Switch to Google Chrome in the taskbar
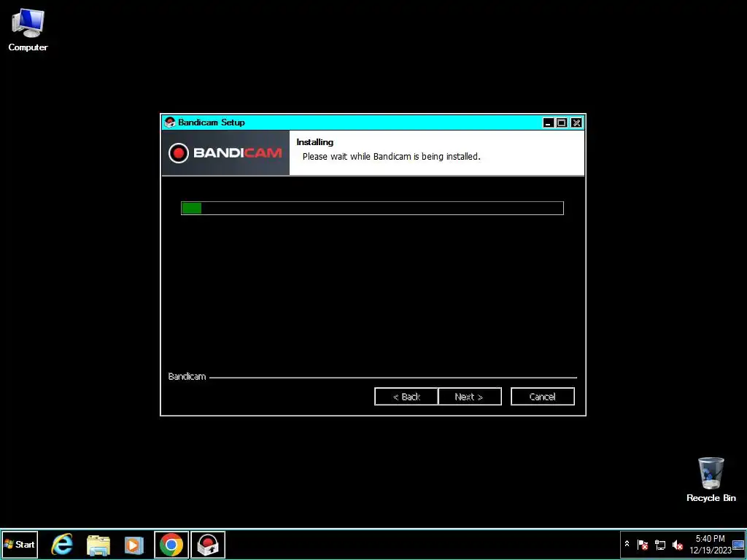The width and height of the screenshot is (747, 560). pos(171,544)
